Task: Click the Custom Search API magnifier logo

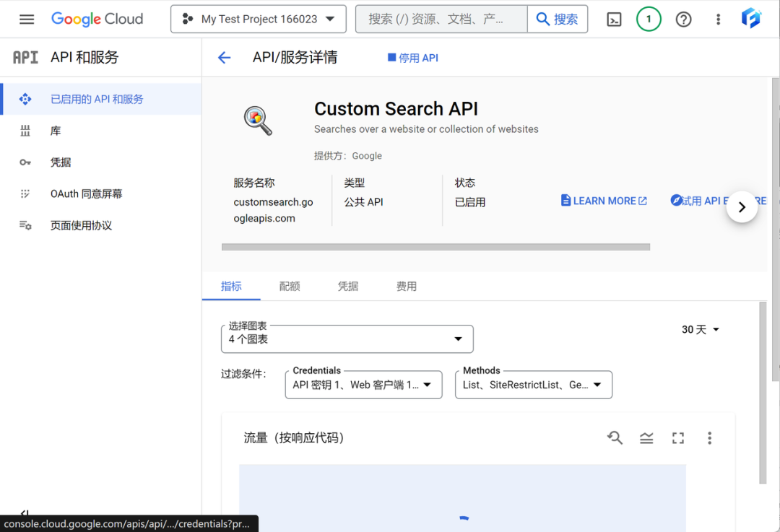Action: coord(258,121)
